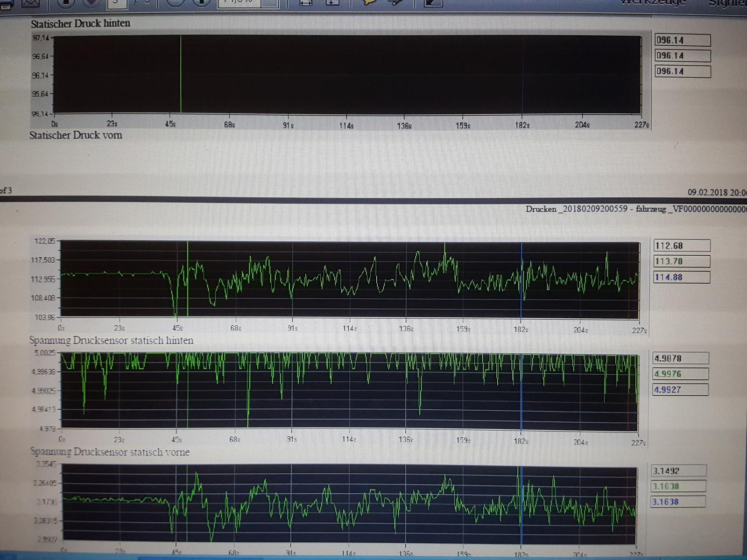Select the 4.9878 value box
Image resolution: width=747 pixels, height=560 pixels.
(681, 358)
